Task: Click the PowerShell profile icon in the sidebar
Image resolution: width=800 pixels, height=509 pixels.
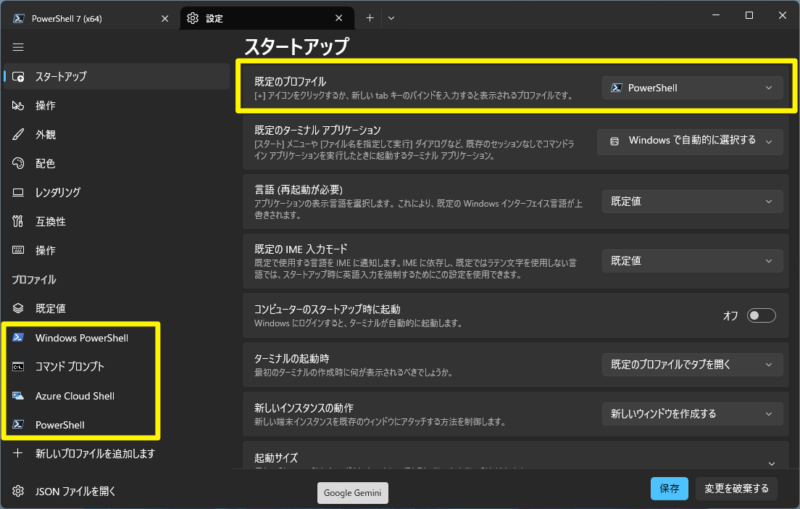Action: pyautogui.click(x=18, y=424)
